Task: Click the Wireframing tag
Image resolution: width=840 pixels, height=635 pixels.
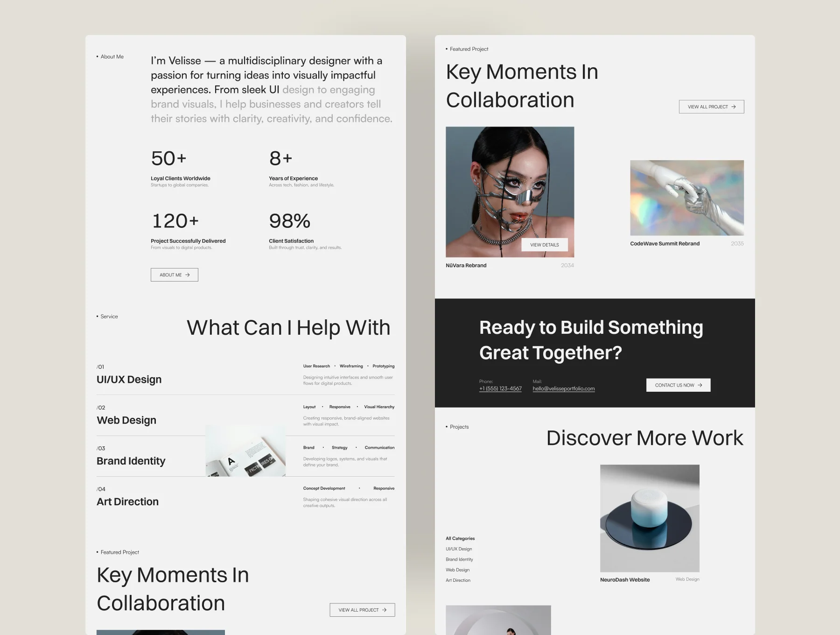Action: 351,366
